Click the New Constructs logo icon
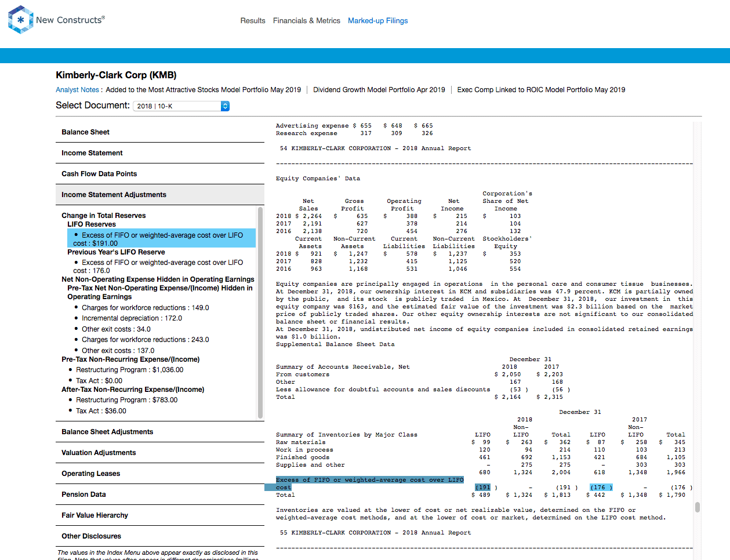 [20, 20]
